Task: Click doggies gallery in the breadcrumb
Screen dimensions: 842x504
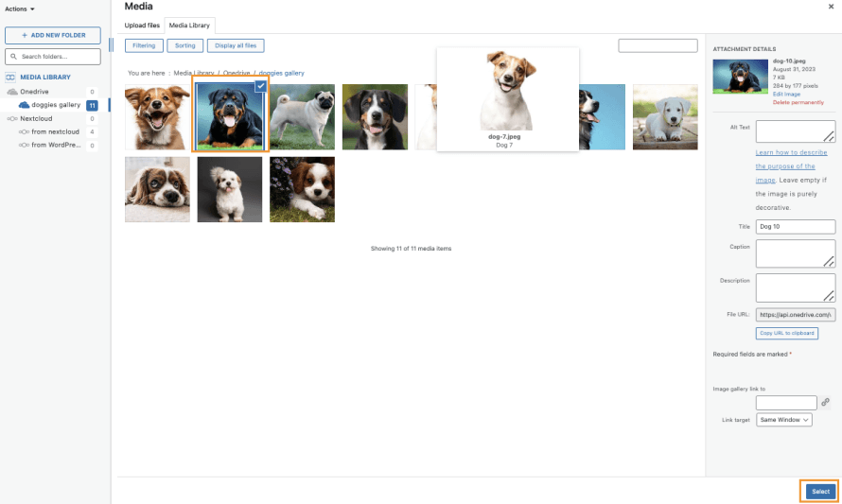Action: [x=281, y=73]
